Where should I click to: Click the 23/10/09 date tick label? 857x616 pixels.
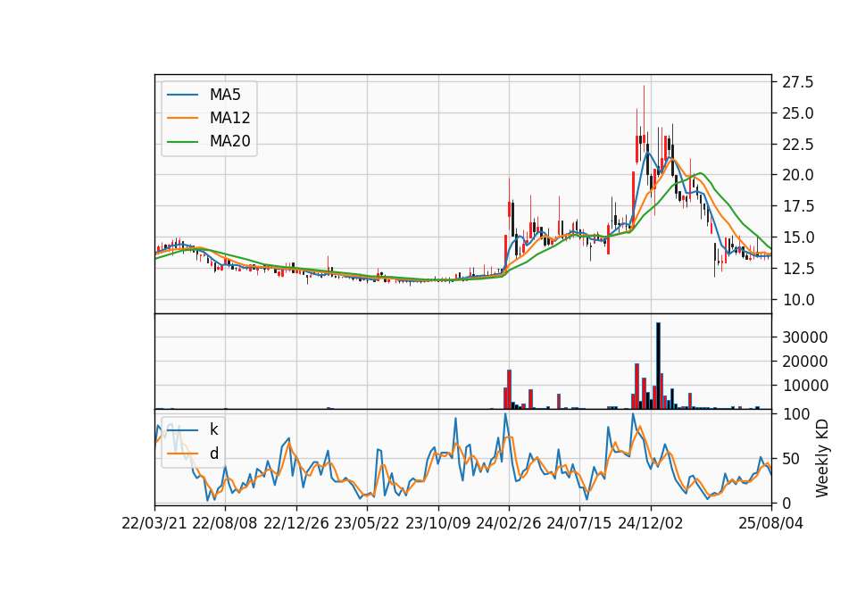pyautogui.click(x=437, y=523)
